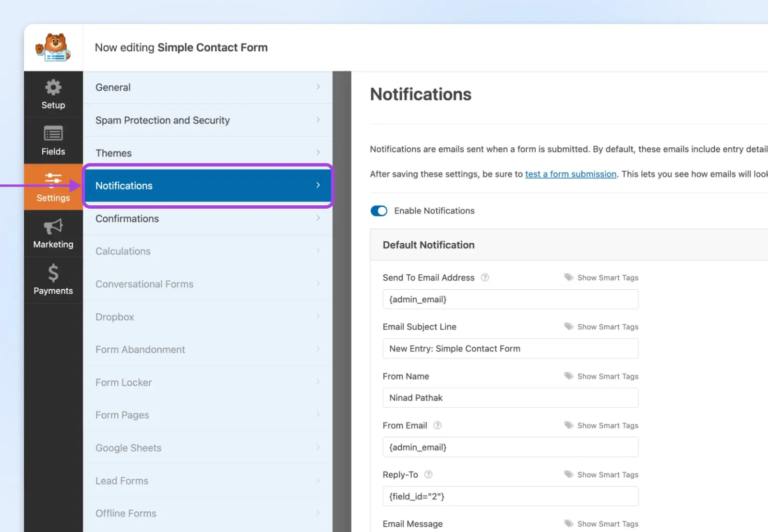This screenshot has width=768, height=532.
Task: Expand Spam Protection and Security chevron
Action: [318, 120]
